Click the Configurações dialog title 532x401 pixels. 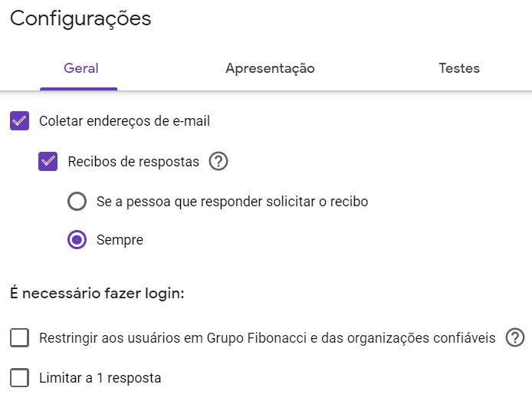pyautogui.click(x=80, y=19)
